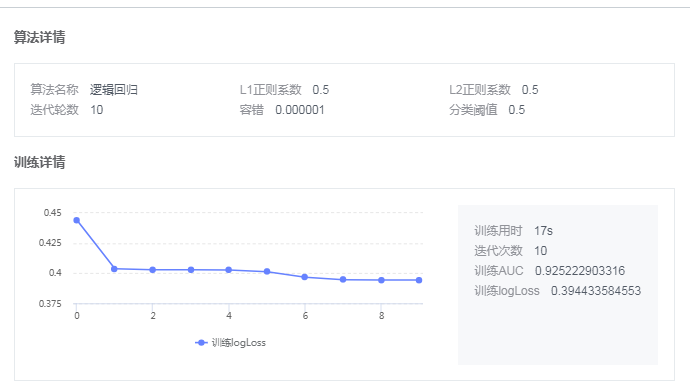Click the 训练用时 value 17s
The image size is (690, 390).
543,231
